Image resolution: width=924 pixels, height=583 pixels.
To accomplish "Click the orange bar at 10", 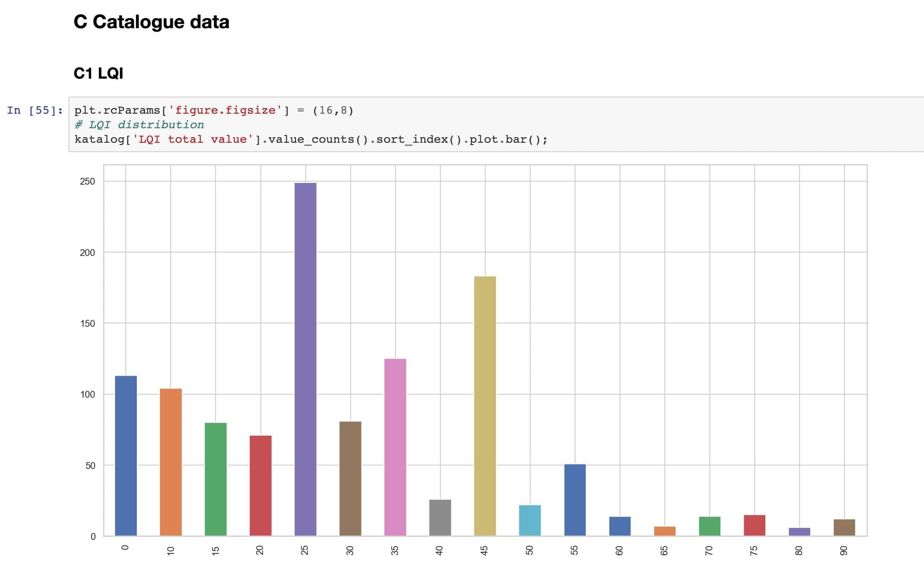I will (x=171, y=462).
